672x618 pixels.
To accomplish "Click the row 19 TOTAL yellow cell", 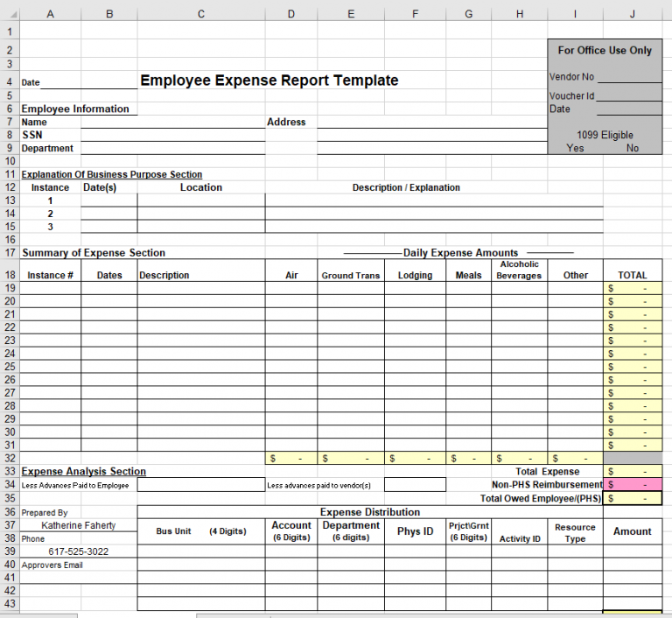I will click(x=632, y=288).
